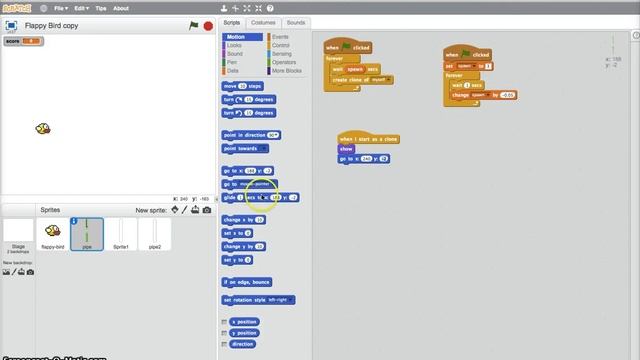The width and height of the screenshot is (640, 360).
Task: Collapse the stage using small divider arrow
Action: (216, 199)
